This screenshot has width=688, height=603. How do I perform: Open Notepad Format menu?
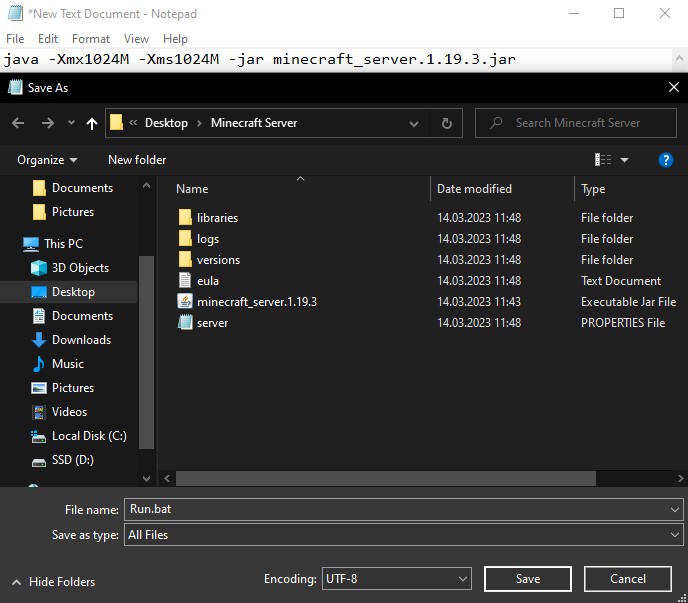tap(91, 39)
